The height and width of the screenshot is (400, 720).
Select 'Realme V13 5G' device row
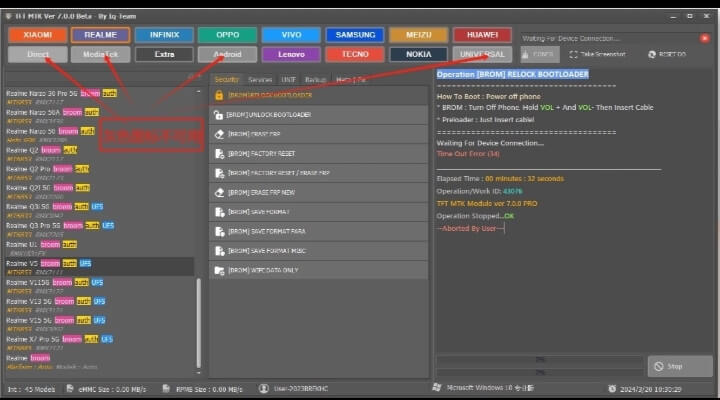click(100, 305)
